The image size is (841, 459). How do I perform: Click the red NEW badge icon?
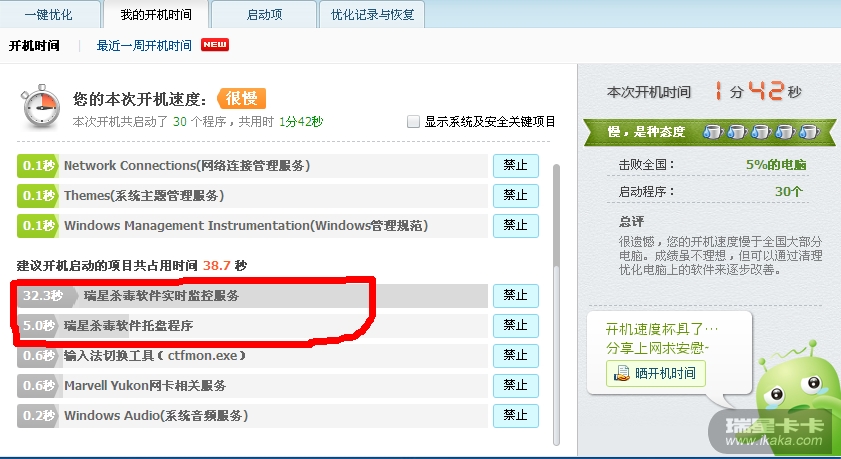[215, 45]
